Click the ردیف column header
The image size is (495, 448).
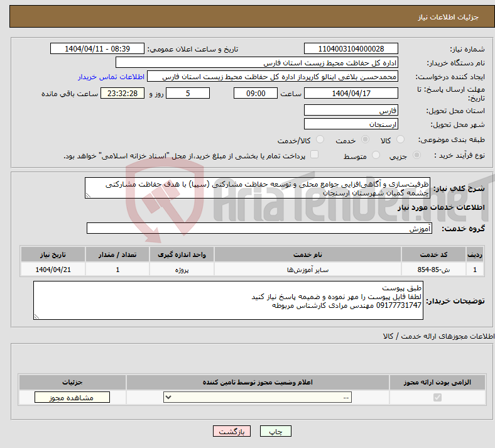[x=475, y=254]
